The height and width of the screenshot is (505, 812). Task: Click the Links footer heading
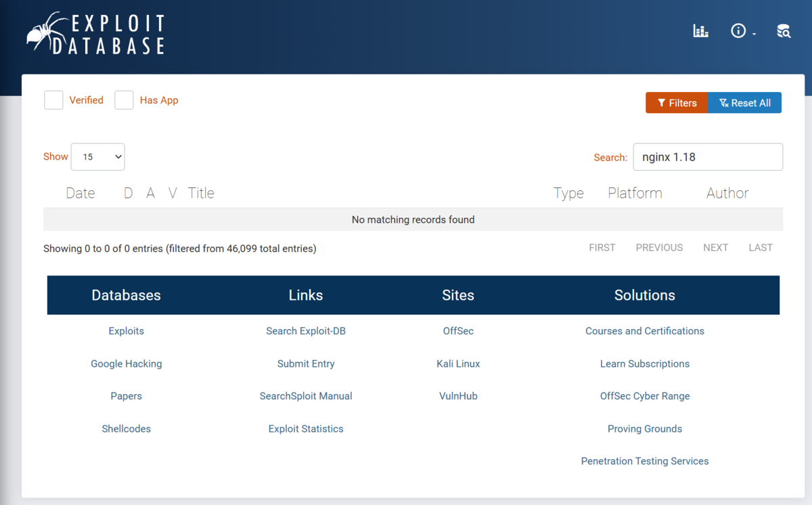tap(306, 295)
